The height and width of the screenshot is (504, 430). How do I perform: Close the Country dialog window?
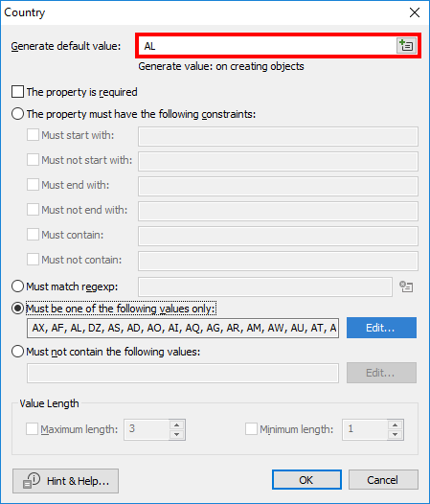pyautogui.click(x=415, y=12)
